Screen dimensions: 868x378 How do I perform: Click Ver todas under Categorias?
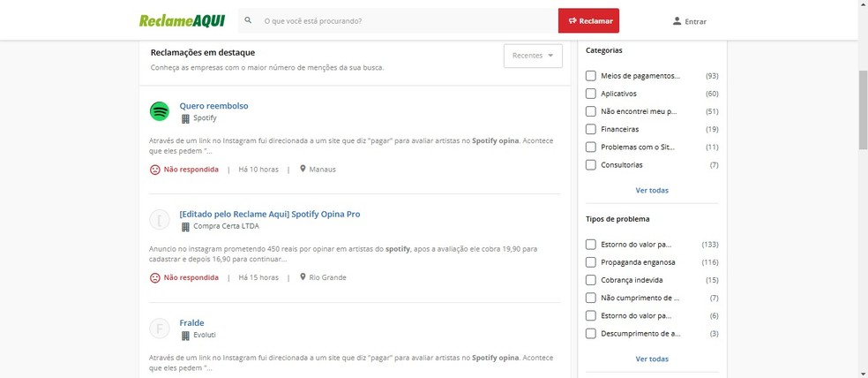tap(652, 190)
